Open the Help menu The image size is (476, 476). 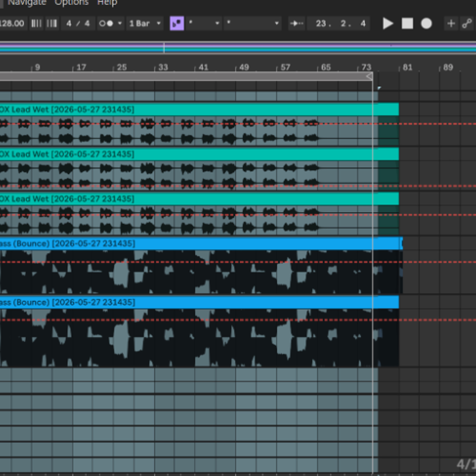click(x=107, y=3)
